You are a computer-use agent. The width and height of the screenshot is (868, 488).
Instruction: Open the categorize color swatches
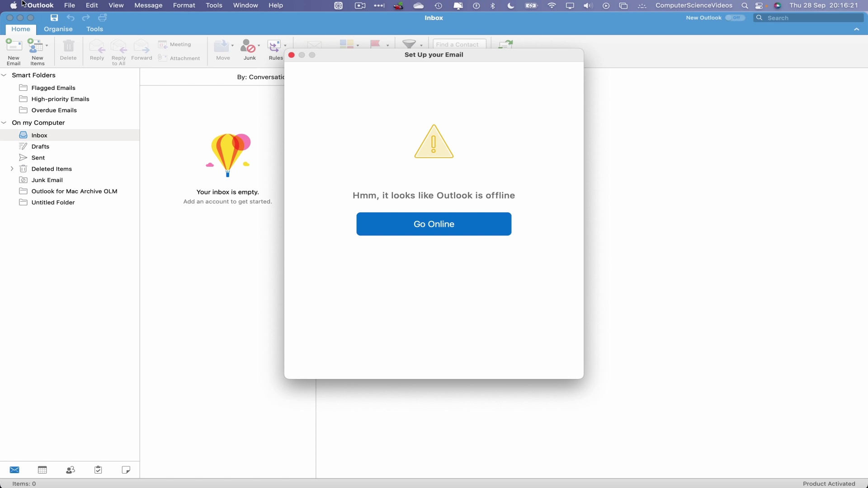[348, 44]
